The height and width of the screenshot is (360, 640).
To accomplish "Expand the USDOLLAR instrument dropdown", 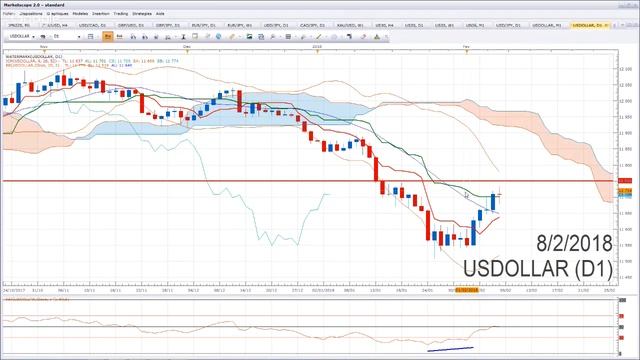I will [x=33, y=37].
